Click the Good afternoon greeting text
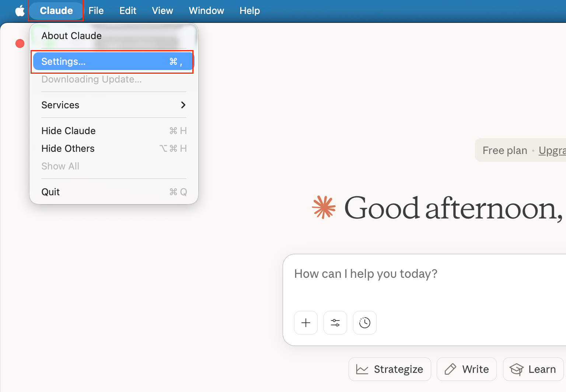 (453, 209)
